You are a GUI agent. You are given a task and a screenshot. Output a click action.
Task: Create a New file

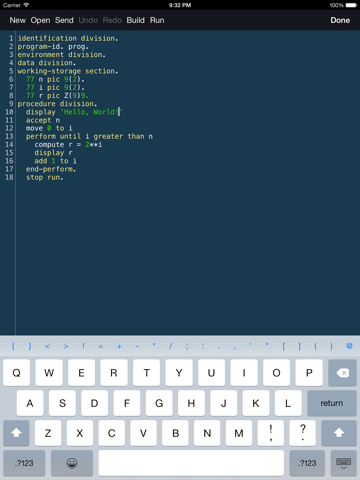point(17,20)
